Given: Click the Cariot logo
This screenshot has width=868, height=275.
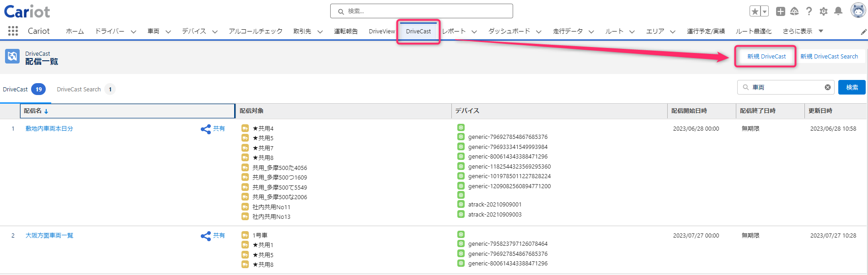Looking at the screenshot, I should click(27, 11).
